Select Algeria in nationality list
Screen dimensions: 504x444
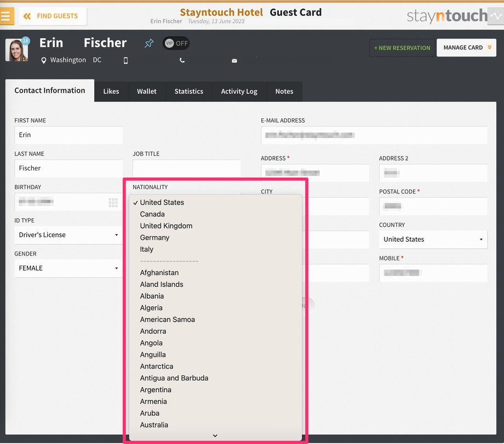coord(215,308)
